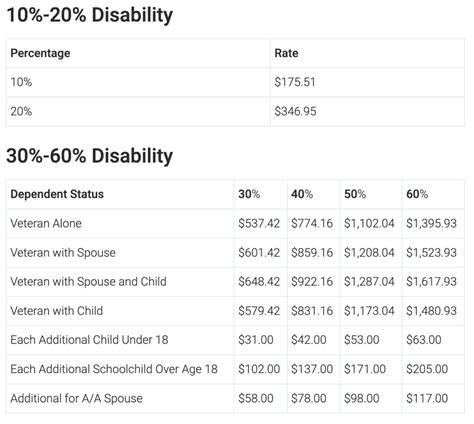Select the 40% column header
This screenshot has width=474, height=424.
pyautogui.click(x=302, y=194)
